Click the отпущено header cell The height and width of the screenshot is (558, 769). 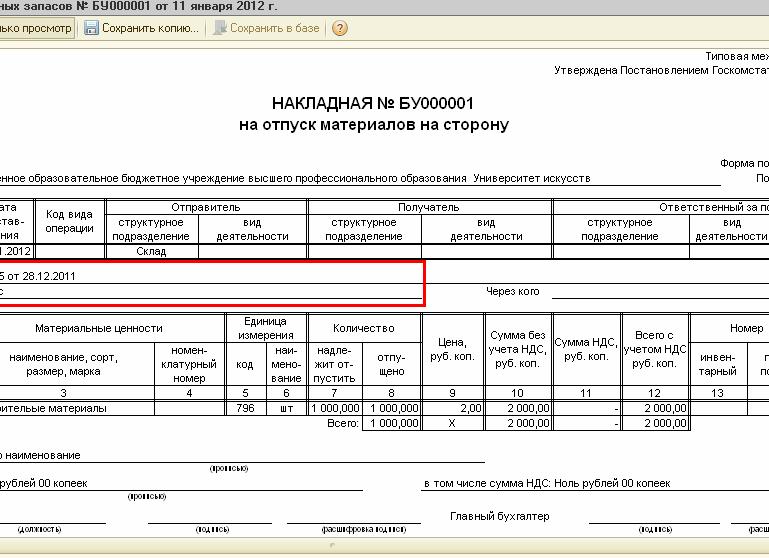[x=391, y=364]
